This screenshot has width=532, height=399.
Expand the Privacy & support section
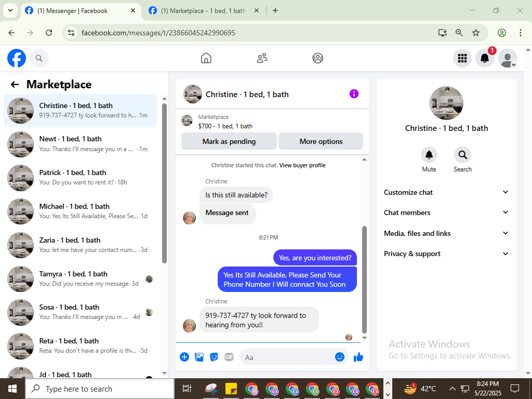pyautogui.click(x=446, y=254)
